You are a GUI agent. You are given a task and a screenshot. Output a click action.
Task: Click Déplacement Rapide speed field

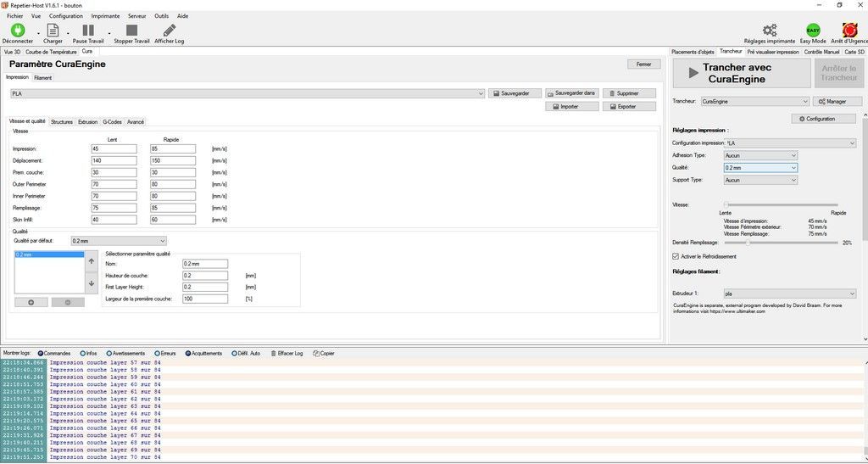tap(173, 160)
